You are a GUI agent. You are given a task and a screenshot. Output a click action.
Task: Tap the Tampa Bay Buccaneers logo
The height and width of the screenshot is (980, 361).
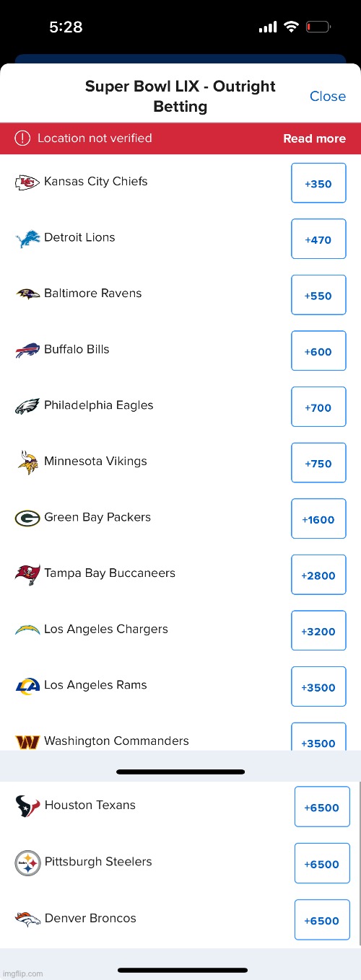27,574
